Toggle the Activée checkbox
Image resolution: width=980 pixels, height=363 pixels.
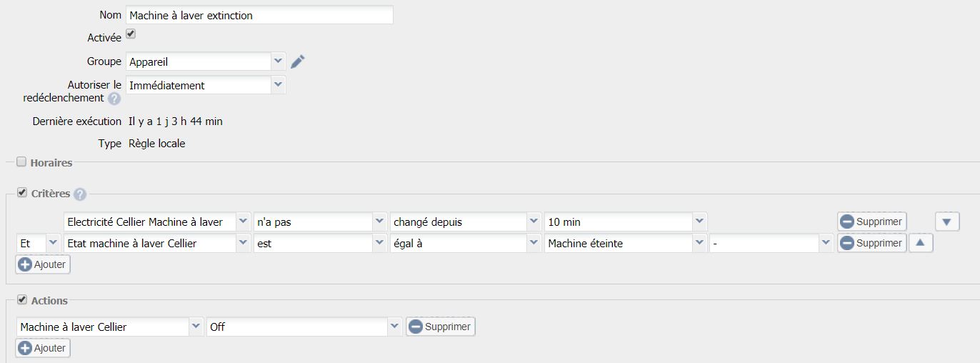coord(131,34)
